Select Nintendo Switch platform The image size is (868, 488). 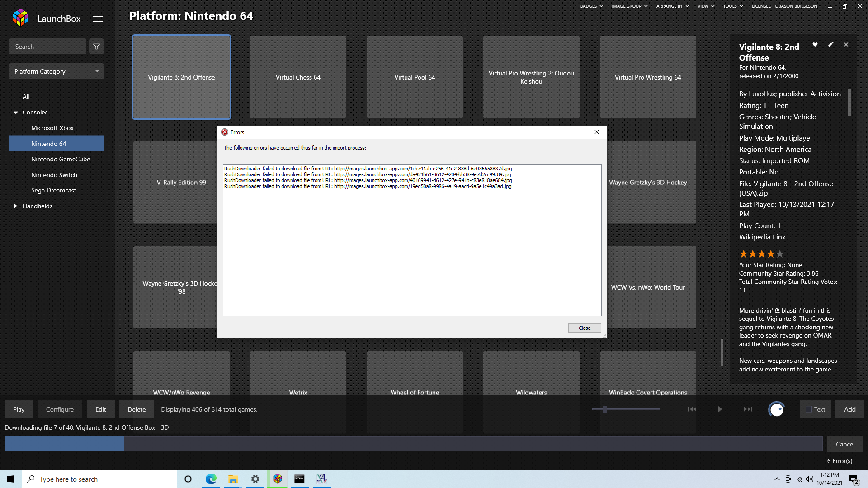tap(54, 175)
